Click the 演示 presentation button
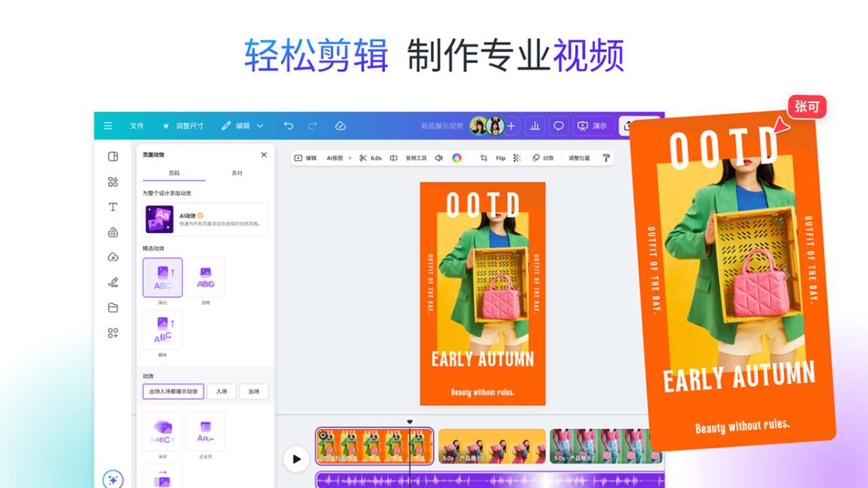Image resolution: width=868 pixels, height=488 pixels. (593, 125)
